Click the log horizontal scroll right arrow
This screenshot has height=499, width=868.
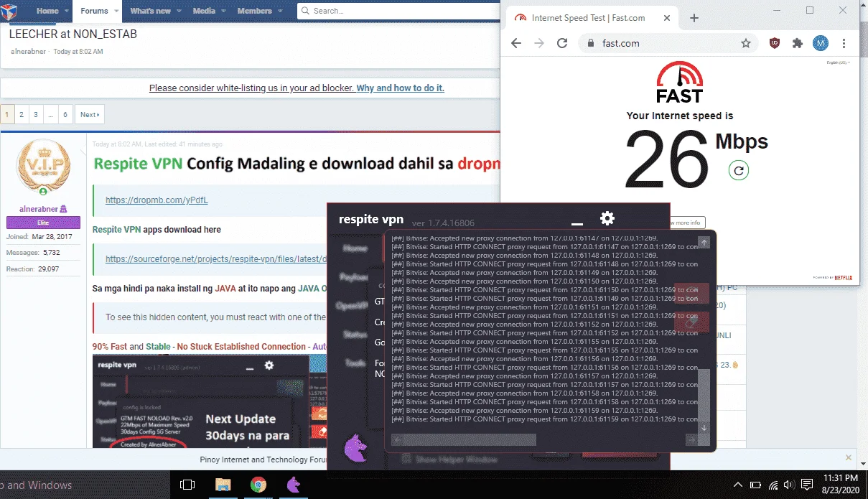click(691, 439)
